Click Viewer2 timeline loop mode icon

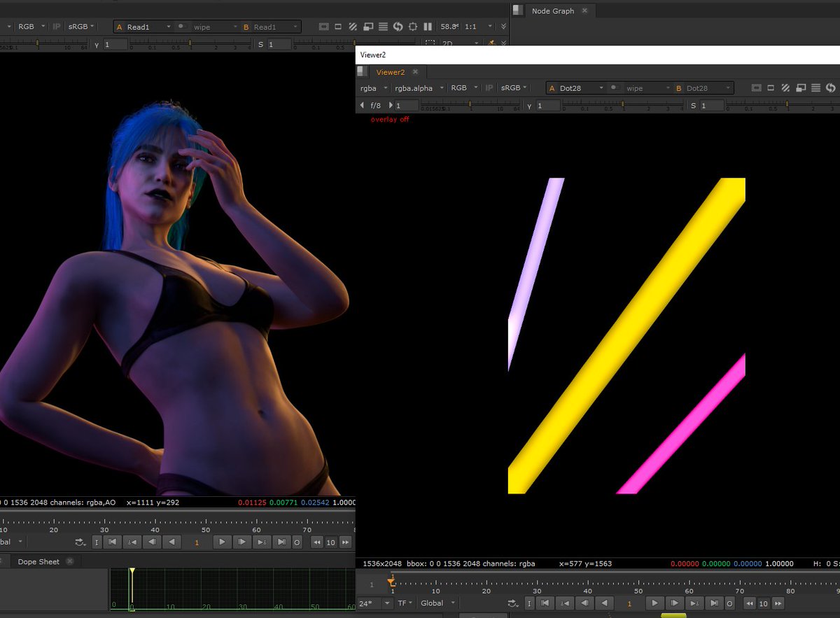(513, 603)
